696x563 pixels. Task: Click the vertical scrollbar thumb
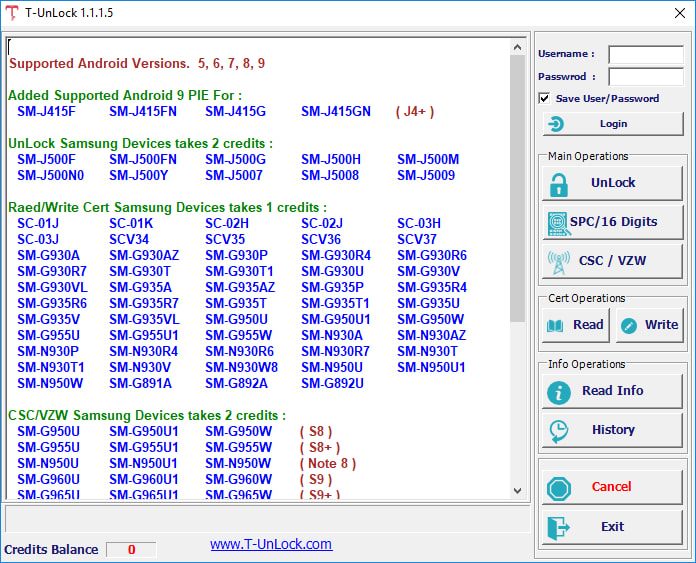(x=517, y=190)
